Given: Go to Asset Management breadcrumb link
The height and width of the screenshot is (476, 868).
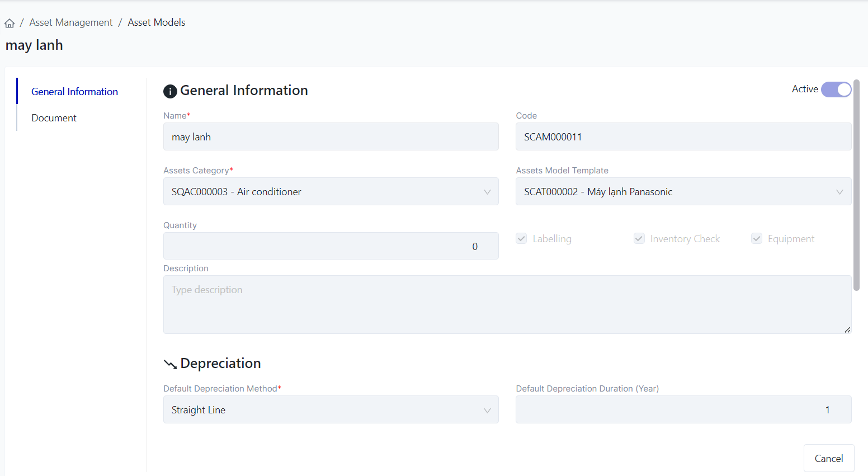Looking at the screenshot, I should [71, 22].
